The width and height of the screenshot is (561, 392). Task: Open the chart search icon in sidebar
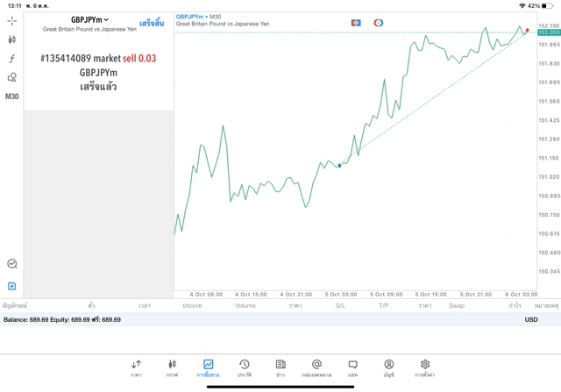[12, 263]
